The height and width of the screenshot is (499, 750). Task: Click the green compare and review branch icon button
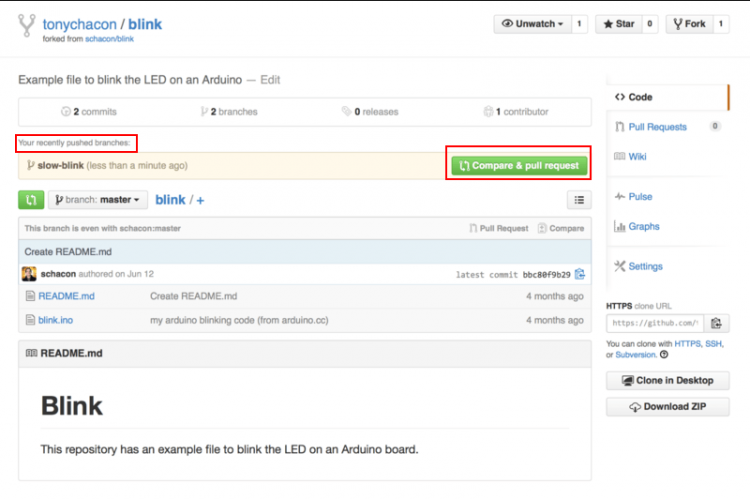coord(31,200)
